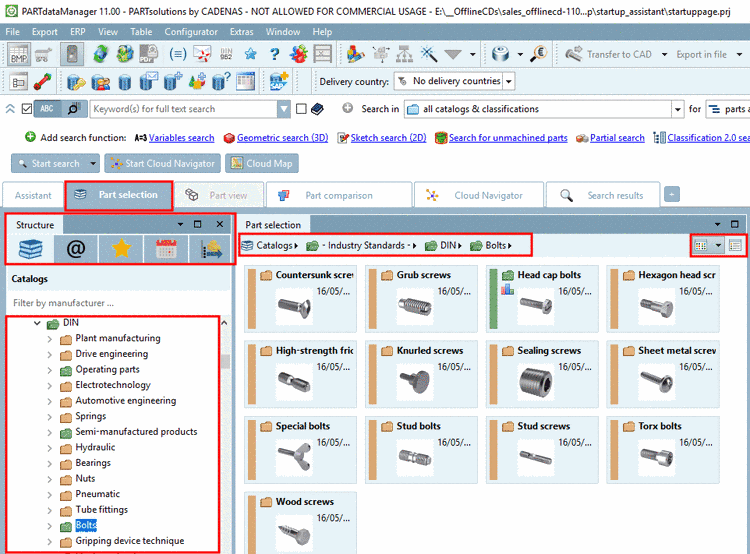Click the list details view icon
Screen dimensions: 750x554
tap(735, 245)
